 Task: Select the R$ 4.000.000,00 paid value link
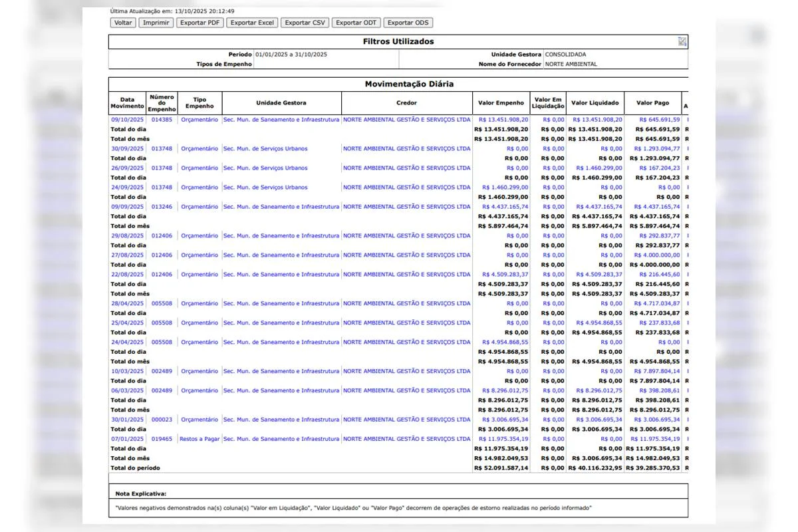click(656, 255)
